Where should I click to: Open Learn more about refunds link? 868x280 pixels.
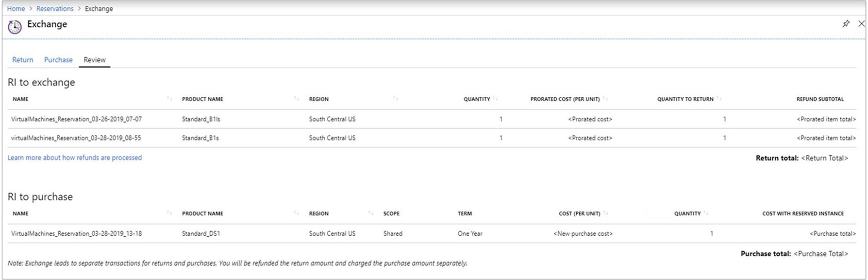coord(75,157)
